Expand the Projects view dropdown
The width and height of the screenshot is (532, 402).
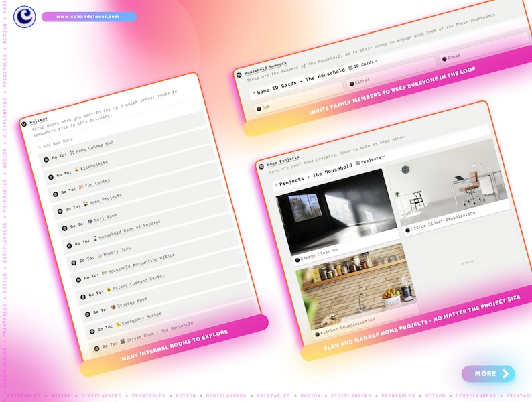370,160
